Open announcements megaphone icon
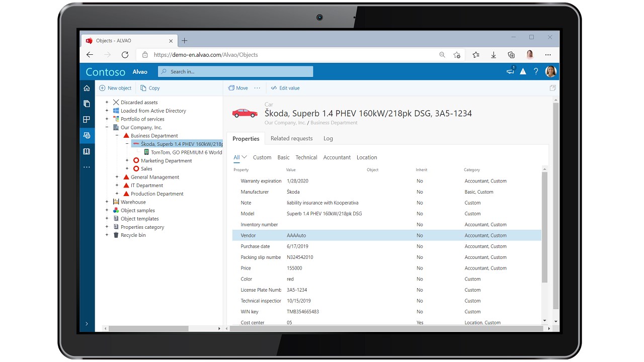644x362 pixels. point(511,71)
